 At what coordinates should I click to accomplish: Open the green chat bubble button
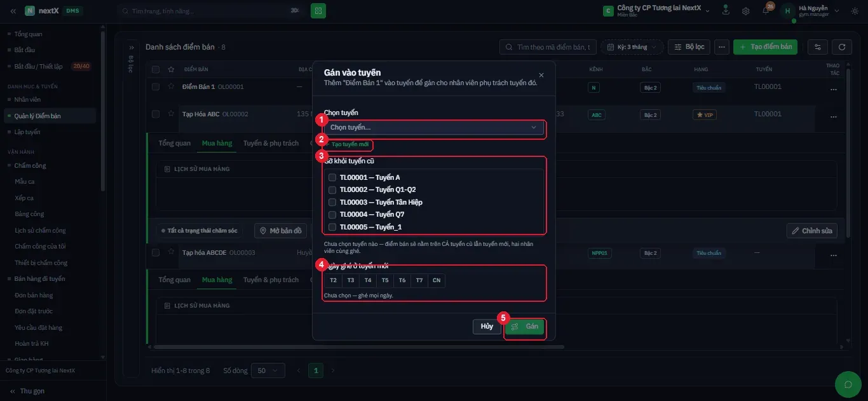[848, 384]
